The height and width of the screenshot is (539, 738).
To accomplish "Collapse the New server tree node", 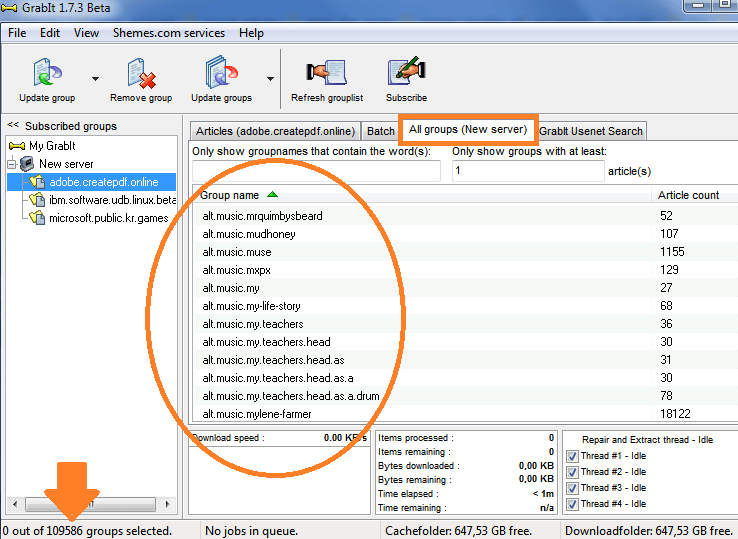I will (12, 164).
